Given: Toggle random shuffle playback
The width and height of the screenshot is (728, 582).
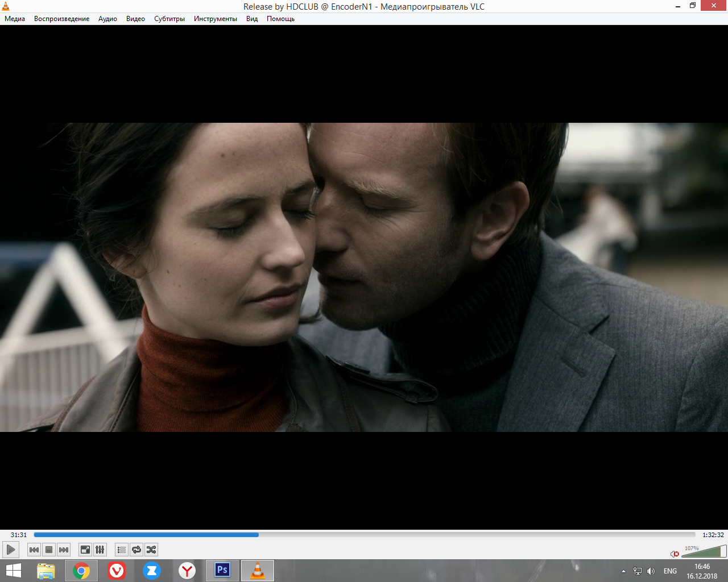Looking at the screenshot, I should tap(151, 550).
